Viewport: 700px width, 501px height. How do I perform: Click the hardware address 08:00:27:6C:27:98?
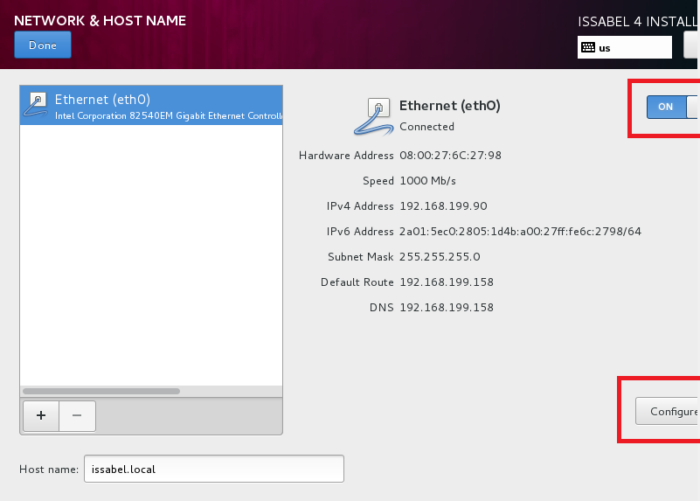450,155
